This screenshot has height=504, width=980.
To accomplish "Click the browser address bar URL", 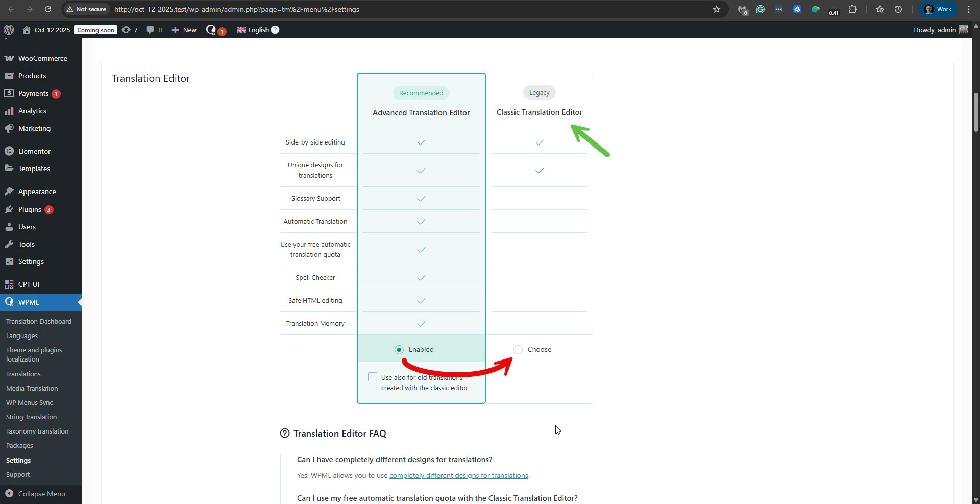I will point(237,9).
